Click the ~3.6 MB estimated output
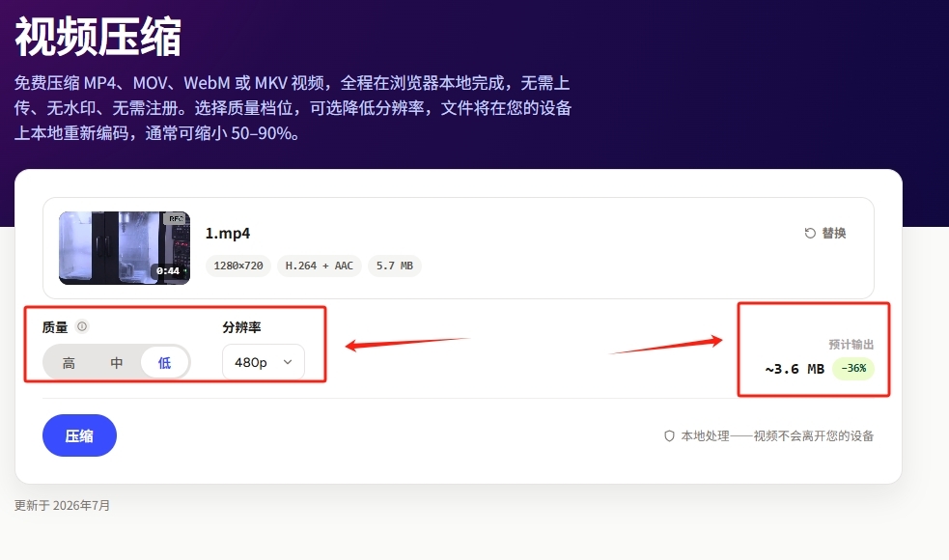This screenshot has height=560, width=949. point(795,369)
